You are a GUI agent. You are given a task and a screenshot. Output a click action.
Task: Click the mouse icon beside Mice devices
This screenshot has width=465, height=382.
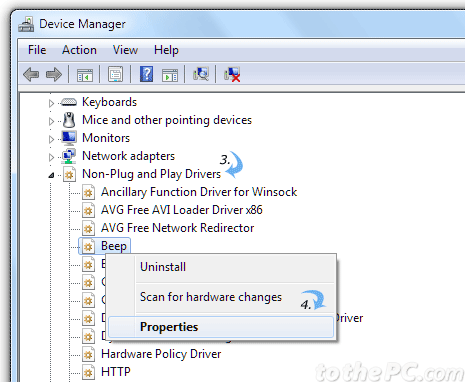pyautogui.click(x=69, y=120)
